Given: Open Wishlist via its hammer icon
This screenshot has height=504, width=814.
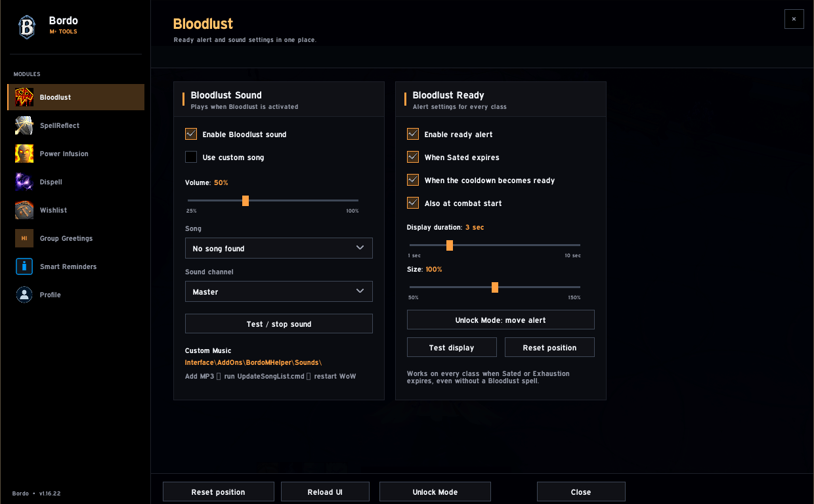Looking at the screenshot, I should click(x=24, y=210).
